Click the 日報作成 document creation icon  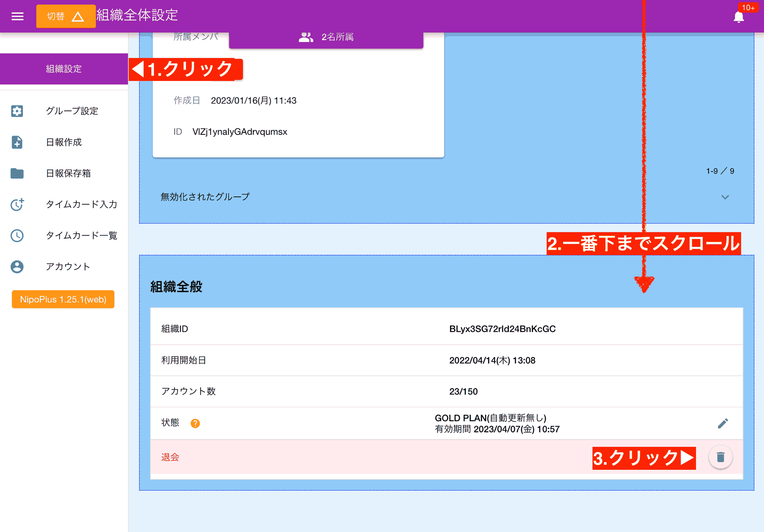coord(17,142)
